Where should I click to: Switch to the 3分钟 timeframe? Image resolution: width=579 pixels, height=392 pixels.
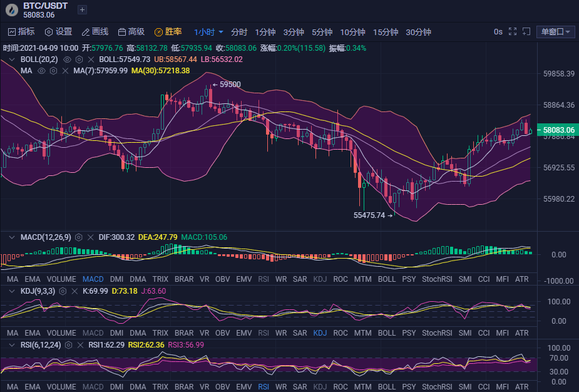coord(294,32)
